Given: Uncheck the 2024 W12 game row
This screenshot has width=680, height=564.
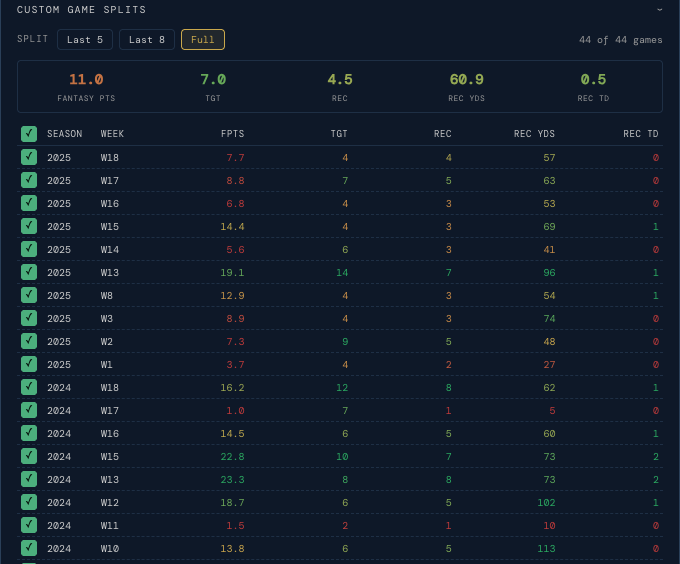Looking at the screenshot, I should [29, 502].
